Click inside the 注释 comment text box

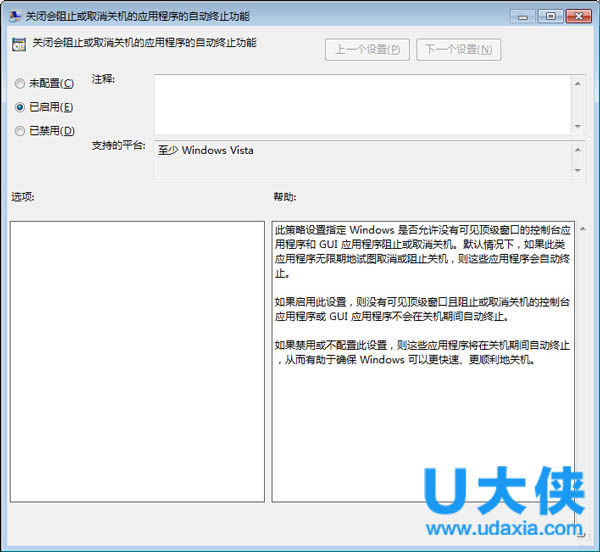click(x=360, y=102)
